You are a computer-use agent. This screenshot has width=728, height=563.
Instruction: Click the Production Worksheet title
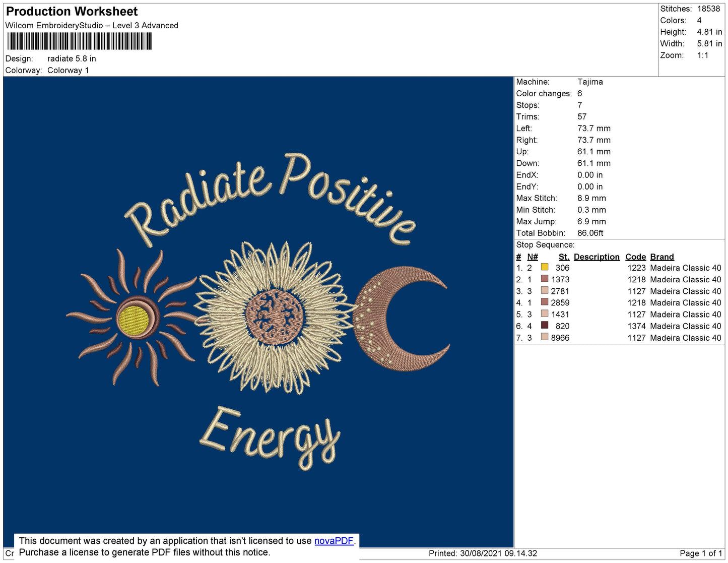(72, 12)
